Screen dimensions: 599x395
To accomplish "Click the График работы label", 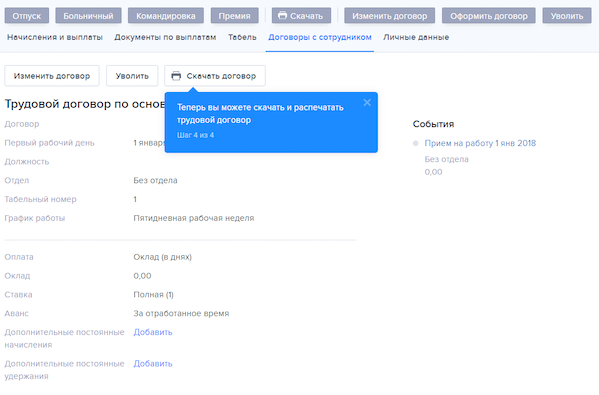I will 35,218.
